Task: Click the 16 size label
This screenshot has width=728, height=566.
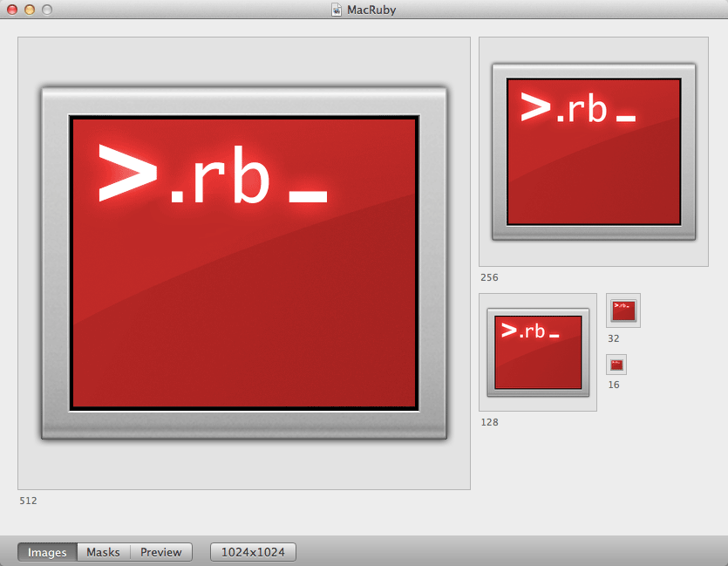Action: click(613, 385)
